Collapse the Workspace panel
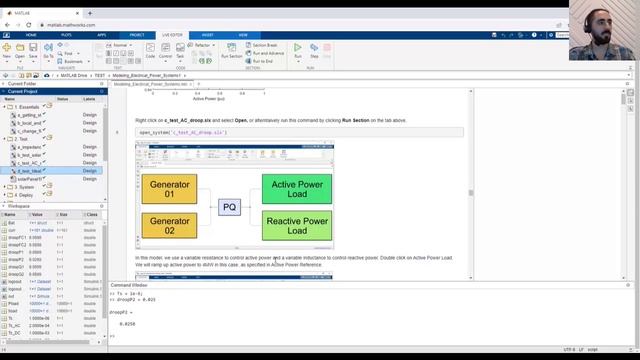Screen dimensions: 640x360 click(4, 206)
